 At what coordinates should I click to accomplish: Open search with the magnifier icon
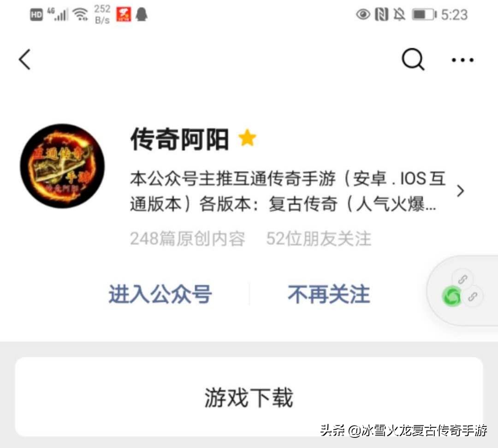click(x=413, y=59)
